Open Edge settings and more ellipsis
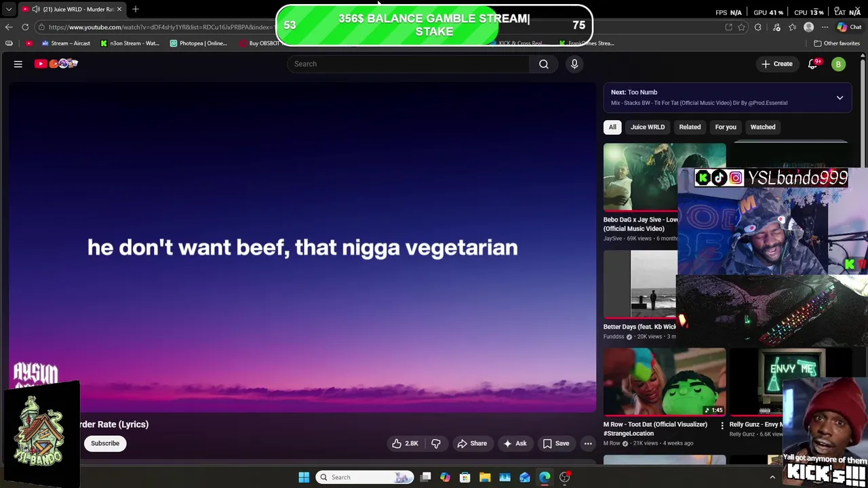The width and height of the screenshot is (868, 488). 825,27
